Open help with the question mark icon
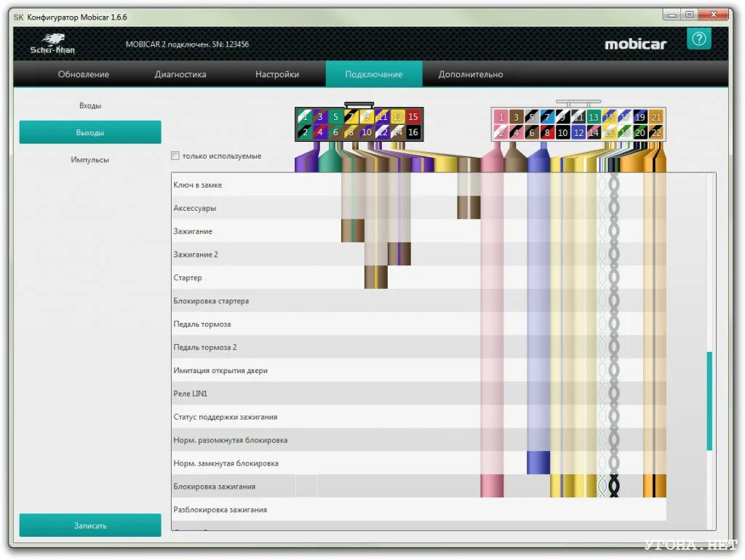The width and height of the screenshot is (745, 560). [x=698, y=39]
